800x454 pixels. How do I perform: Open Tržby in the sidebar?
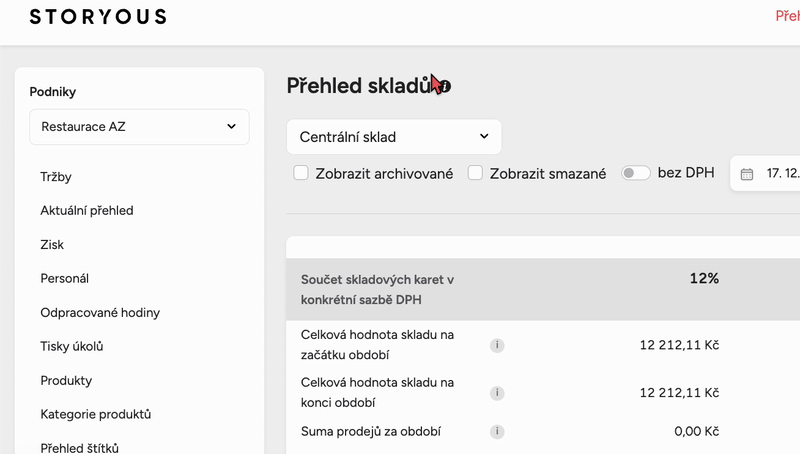point(56,177)
